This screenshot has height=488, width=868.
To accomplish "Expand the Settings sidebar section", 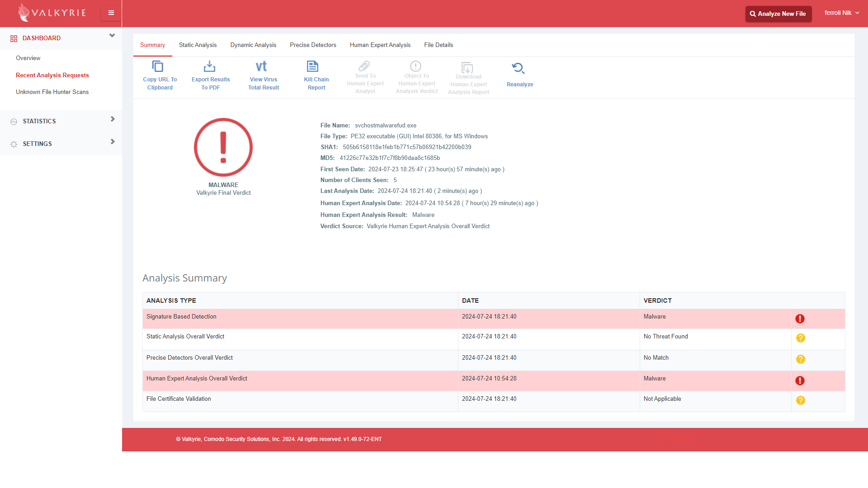I will (x=113, y=142).
